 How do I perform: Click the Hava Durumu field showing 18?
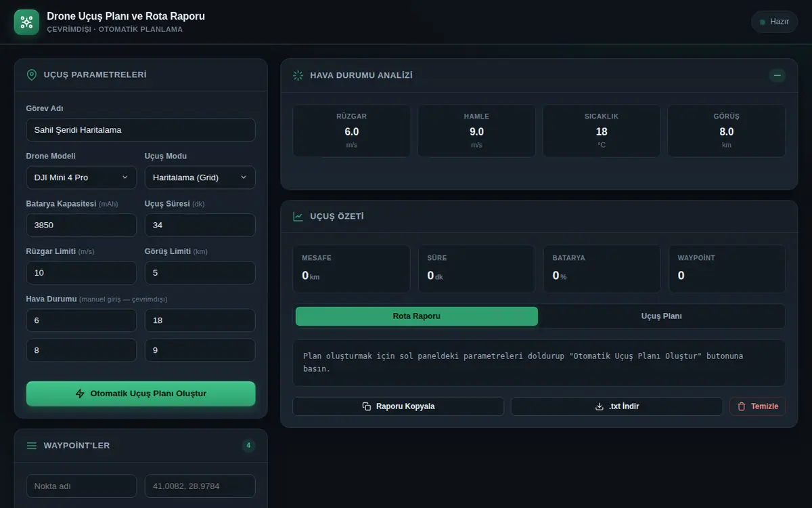[x=200, y=320]
